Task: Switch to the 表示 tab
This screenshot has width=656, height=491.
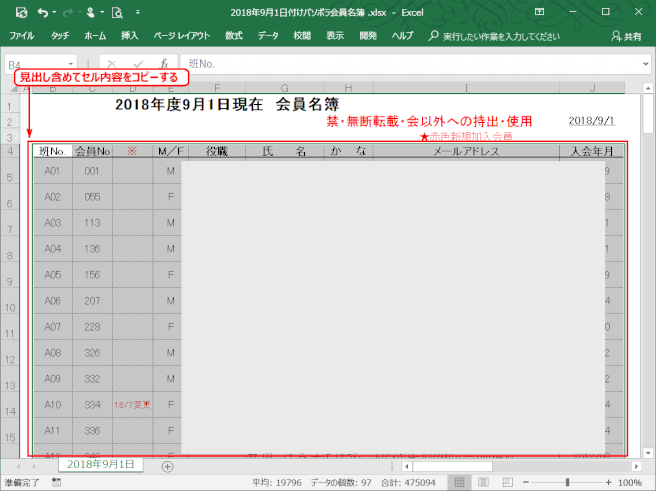Action: (x=335, y=36)
